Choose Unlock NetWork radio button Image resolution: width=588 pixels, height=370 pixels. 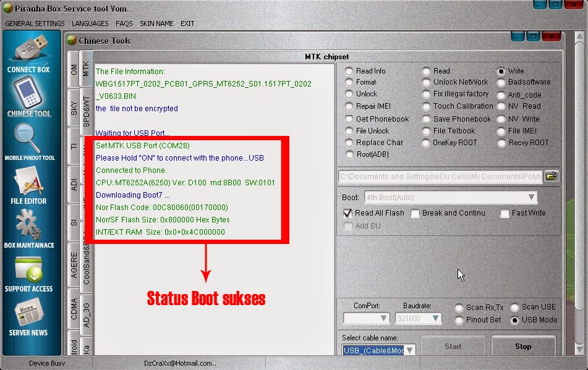pyautogui.click(x=426, y=82)
